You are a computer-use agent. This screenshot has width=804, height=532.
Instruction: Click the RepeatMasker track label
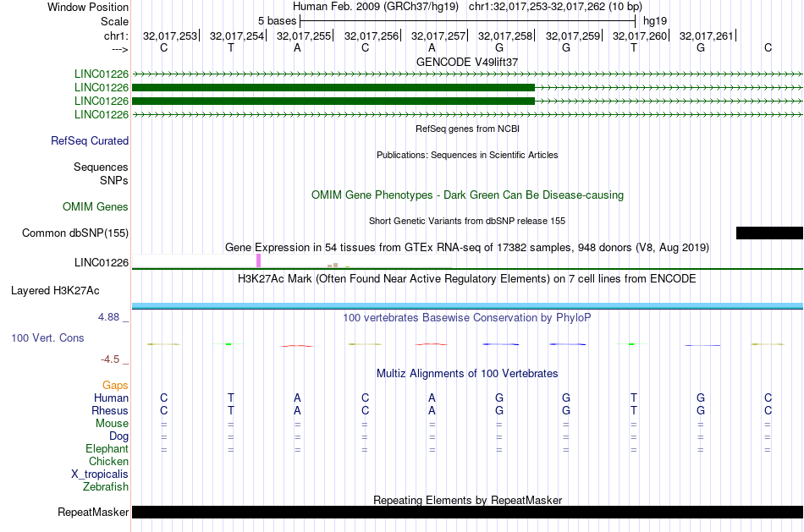[93, 513]
